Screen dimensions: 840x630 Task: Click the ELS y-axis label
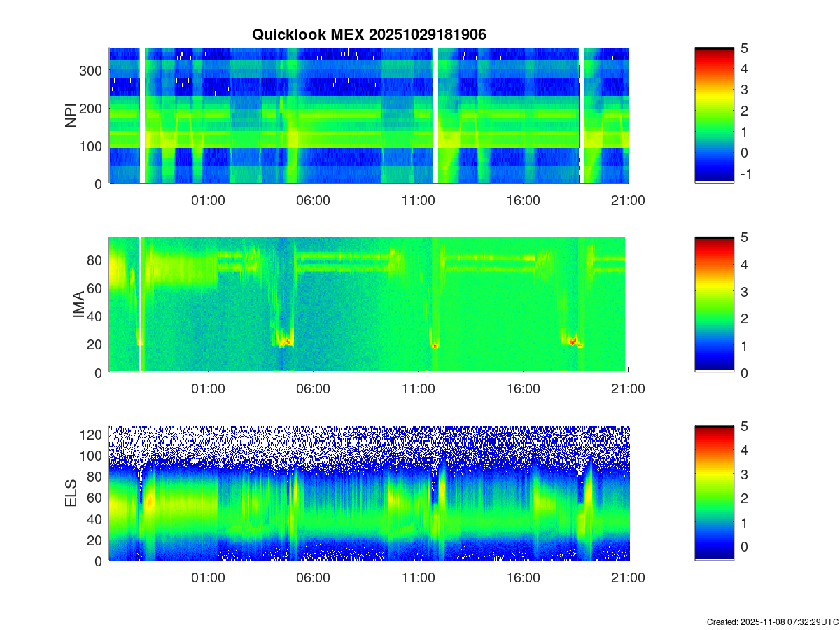tap(71, 493)
